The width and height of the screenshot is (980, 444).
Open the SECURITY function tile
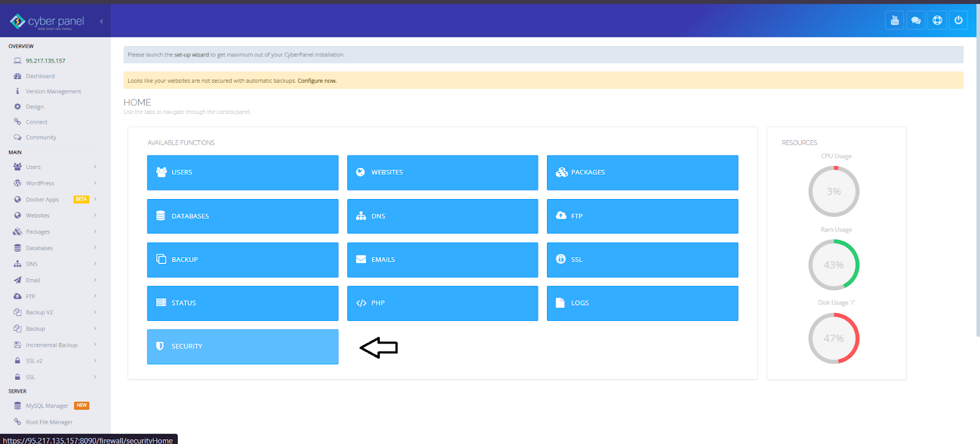pyautogui.click(x=243, y=347)
